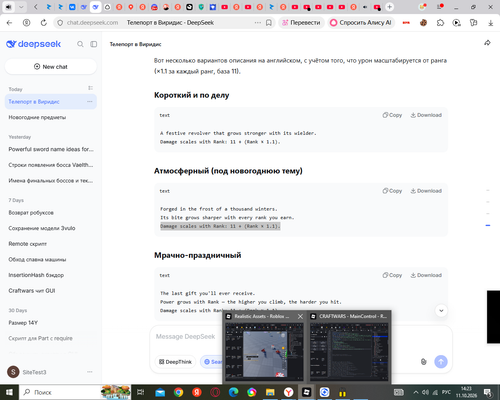
Task: Open the Craftwars чит GUI chat
Action: [51, 291]
